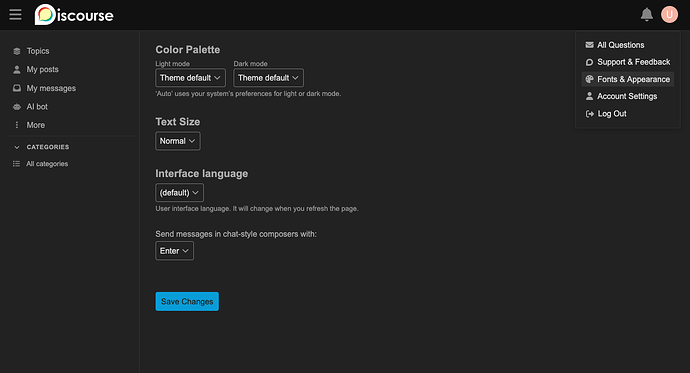Click the Text Size heading
This screenshot has width=690, height=373.
click(x=178, y=122)
